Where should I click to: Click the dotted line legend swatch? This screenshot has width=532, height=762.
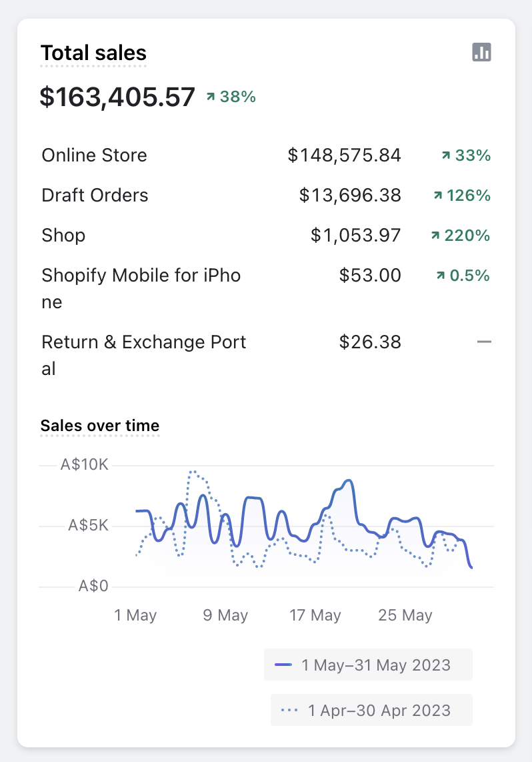click(290, 711)
